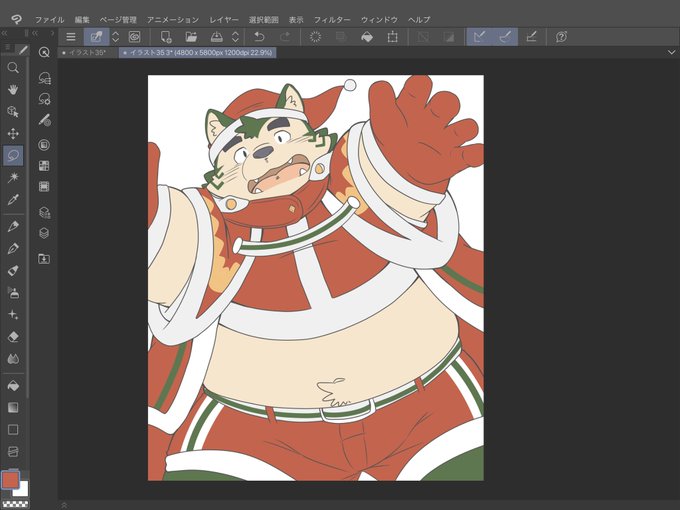The image size is (680, 510).
Task: Open the Color Set palette icon
Action: point(44,166)
